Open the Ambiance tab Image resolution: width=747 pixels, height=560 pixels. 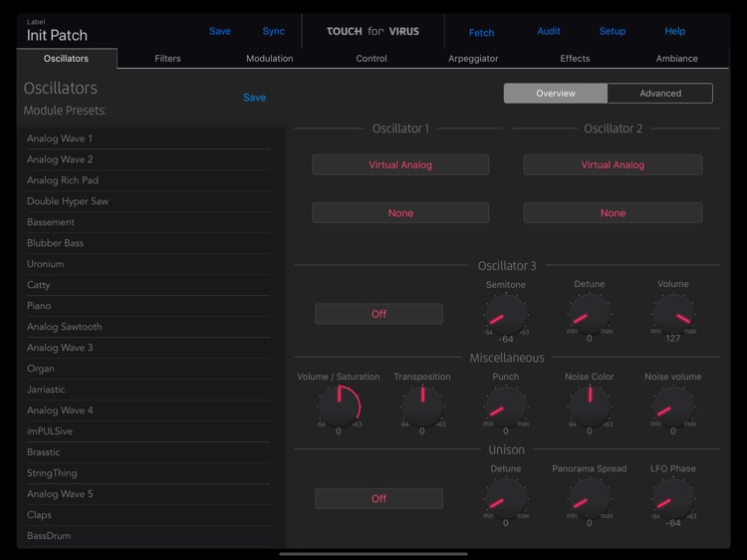[x=676, y=59]
